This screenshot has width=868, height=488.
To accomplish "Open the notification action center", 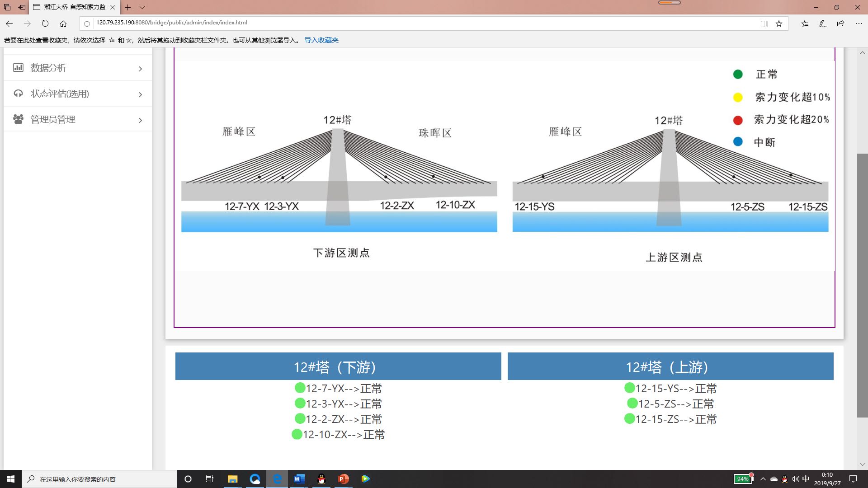I will [x=853, y=479].
